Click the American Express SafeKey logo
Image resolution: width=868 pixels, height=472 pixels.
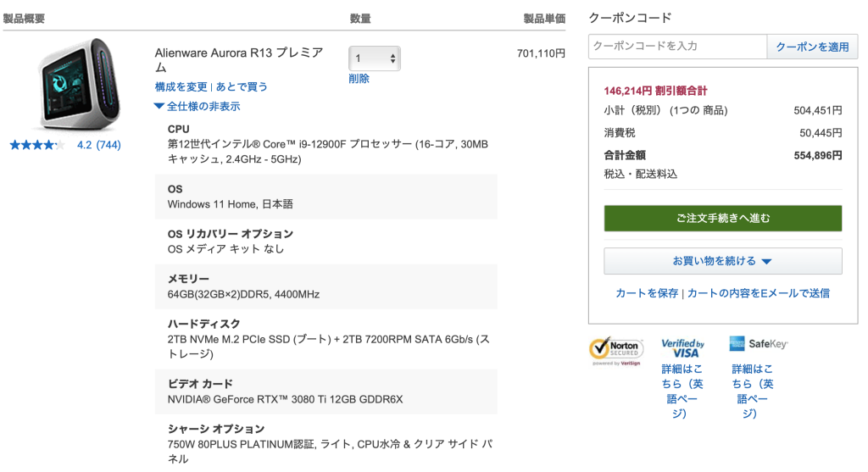tap(758, 344)
